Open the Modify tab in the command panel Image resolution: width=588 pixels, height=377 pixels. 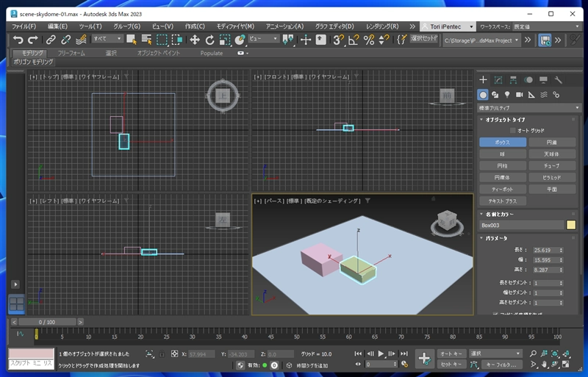[498, 80]
